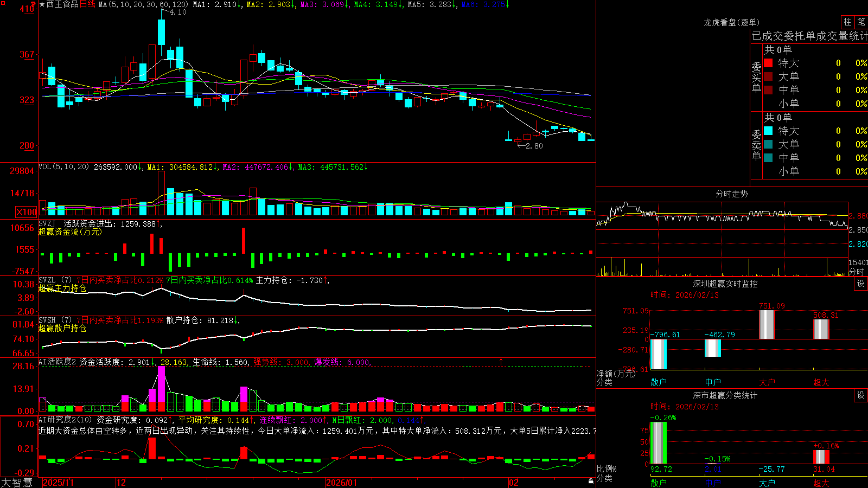Select the 散户 category under 深圳超赢实时监控
The height and width of the screenshot is (488, 868).
[x=659, y=382]
